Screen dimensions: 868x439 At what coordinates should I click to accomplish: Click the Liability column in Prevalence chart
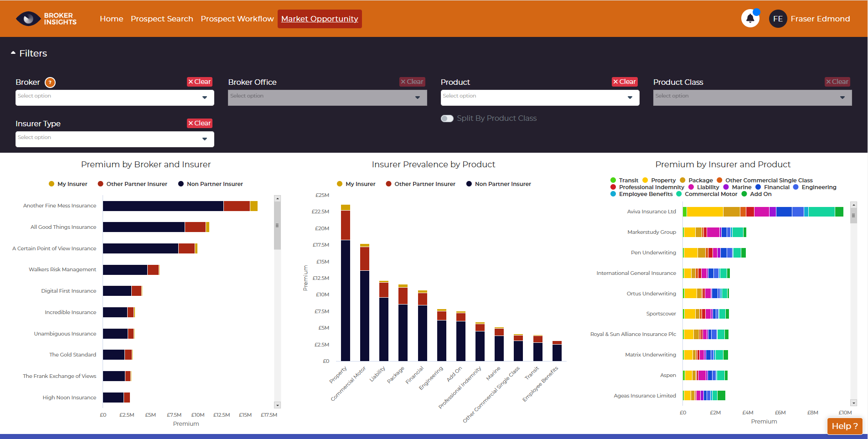[x=384, y=321]
